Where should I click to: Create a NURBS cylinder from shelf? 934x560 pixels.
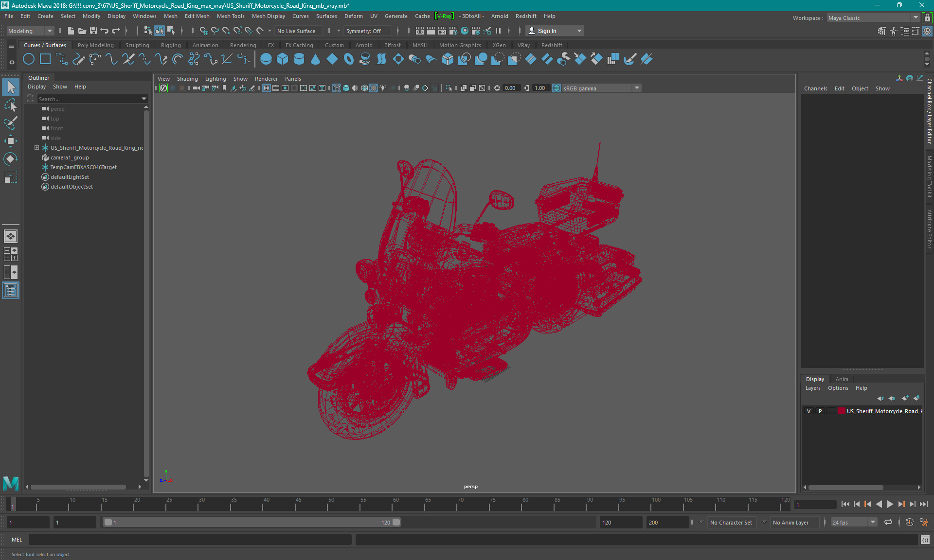[299, 59]
